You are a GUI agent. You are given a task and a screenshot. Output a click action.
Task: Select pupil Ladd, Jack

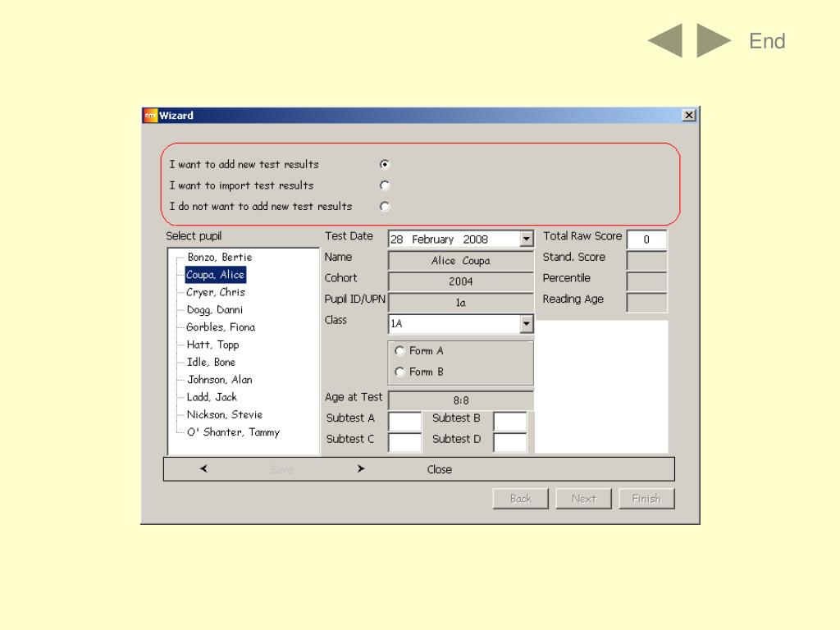(212, 397)
